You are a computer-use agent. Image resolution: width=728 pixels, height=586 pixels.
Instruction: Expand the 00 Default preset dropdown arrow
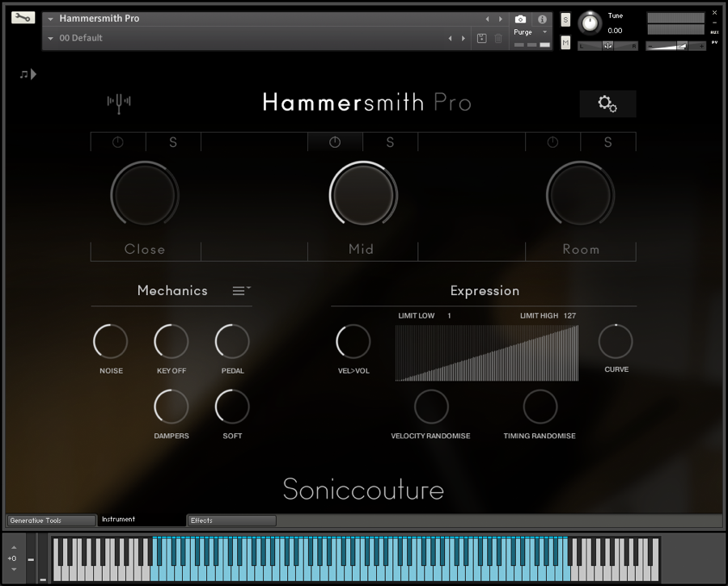51,39
